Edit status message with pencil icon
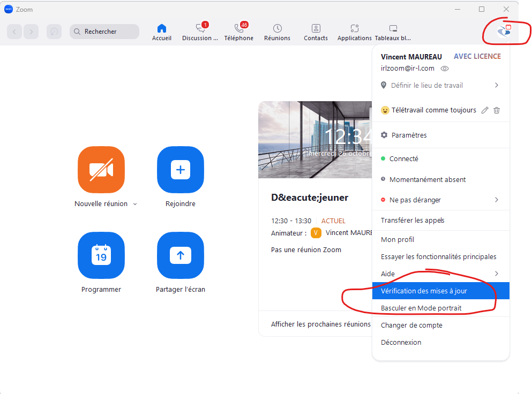Viewport: 532px width, 394px height. [x=485, y=110]
